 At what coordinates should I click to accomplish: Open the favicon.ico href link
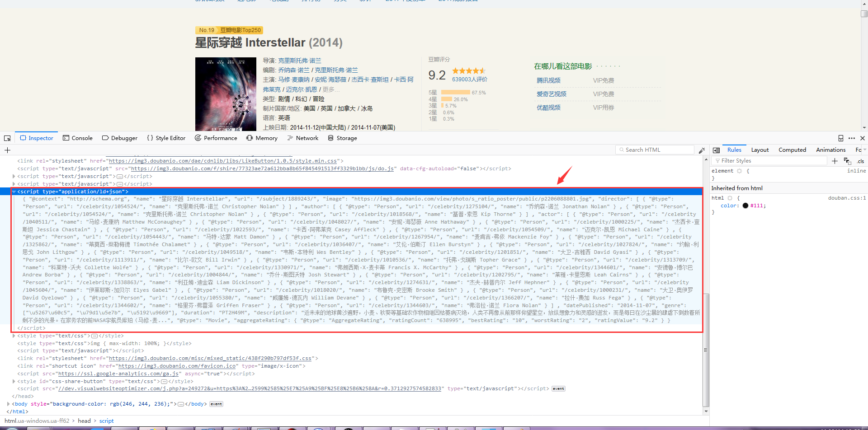tap(177, 366)
